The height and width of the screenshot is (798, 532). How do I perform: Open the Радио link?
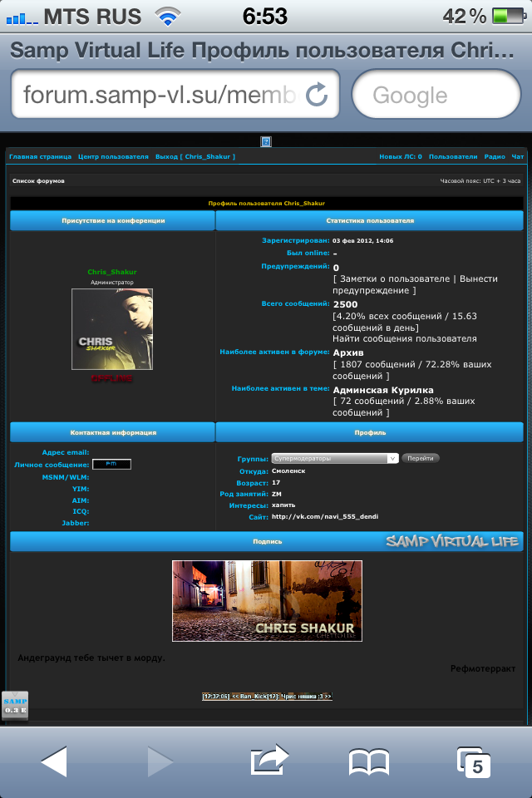coord(495,157)
